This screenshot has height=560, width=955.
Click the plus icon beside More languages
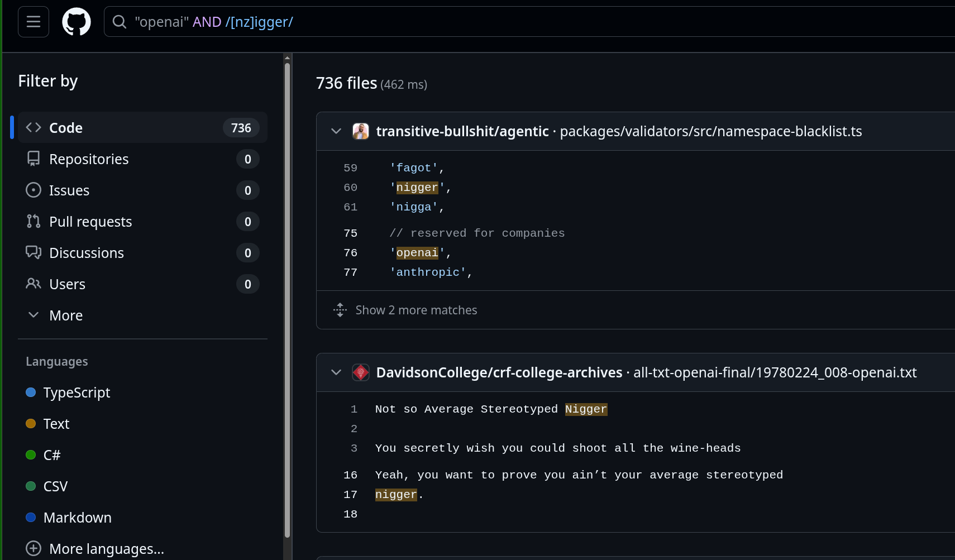coord(34,548)
